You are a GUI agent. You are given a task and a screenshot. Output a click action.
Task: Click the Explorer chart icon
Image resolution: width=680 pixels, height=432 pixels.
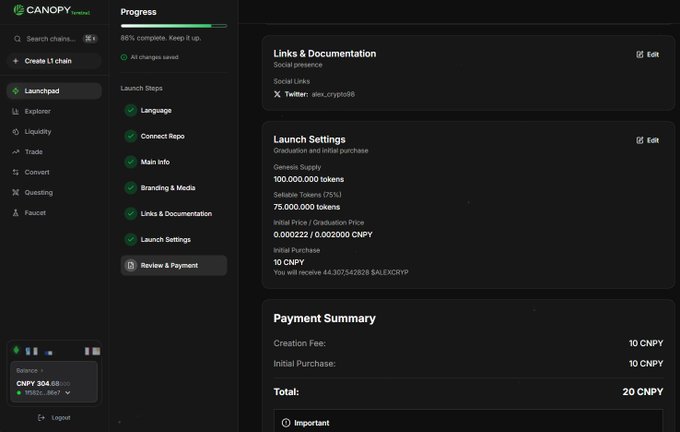point(16,111)
